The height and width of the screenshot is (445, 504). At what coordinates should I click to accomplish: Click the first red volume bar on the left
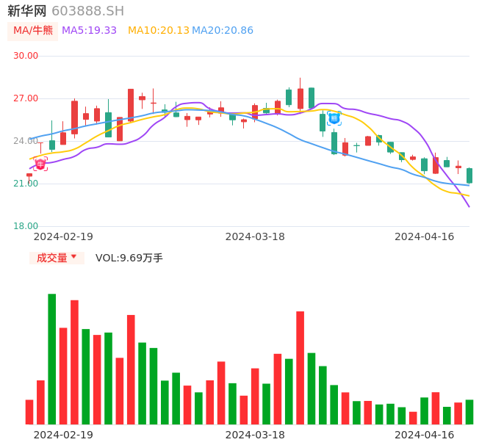29,411
